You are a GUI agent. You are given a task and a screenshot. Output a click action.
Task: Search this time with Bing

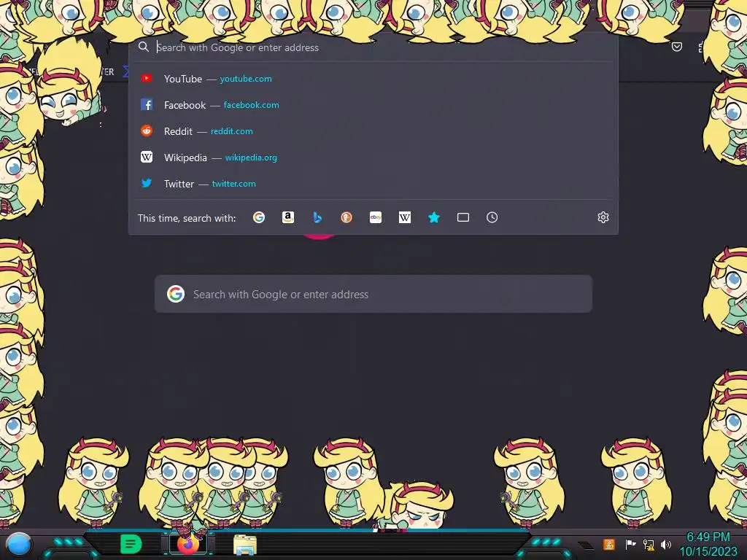(317, 217)
